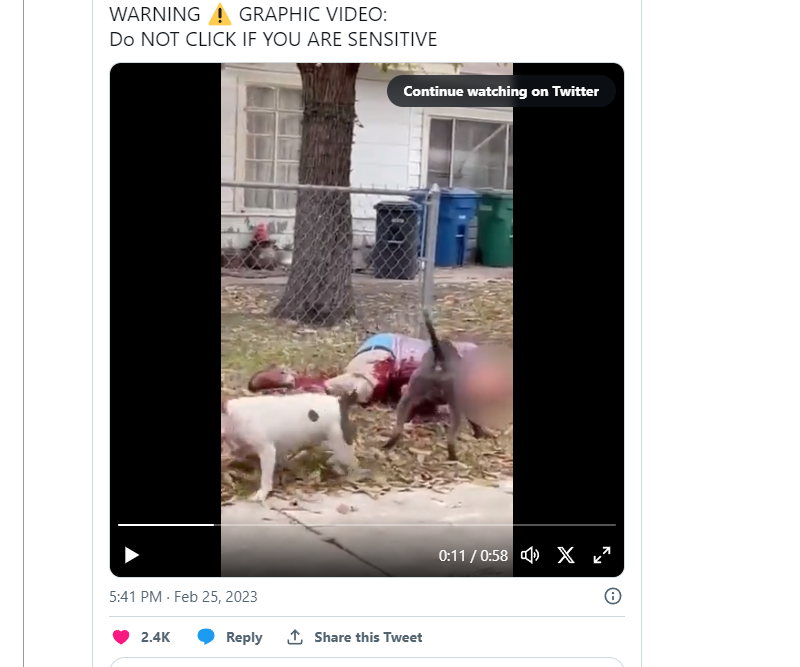This screenshot has width=800, height=667.
Task: Select the Reply text link
Action: [x=244, y=637]
